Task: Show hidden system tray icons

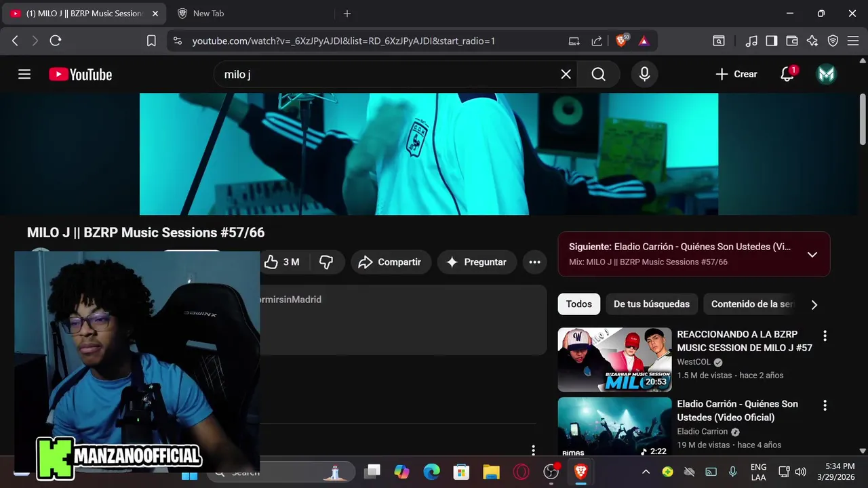Action: (x=646, y=472)
